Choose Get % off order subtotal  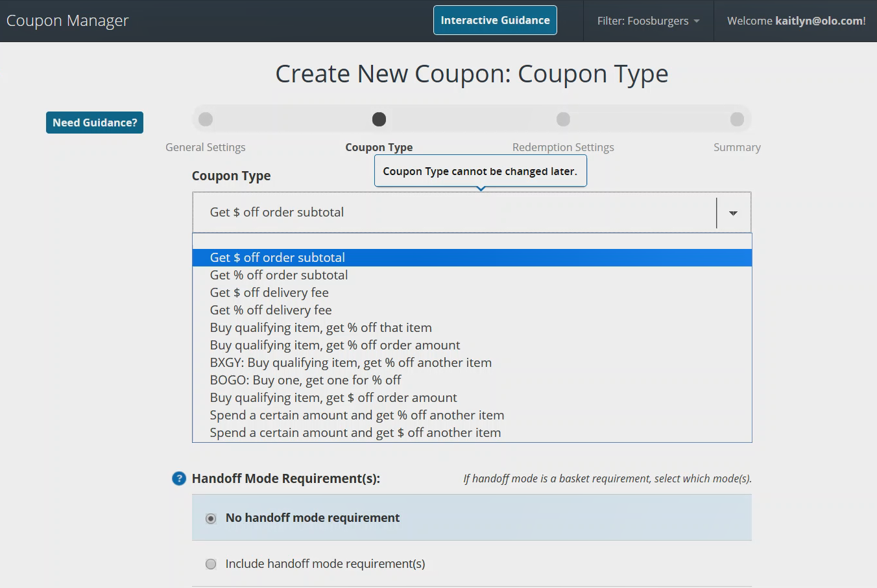(279, 275)
